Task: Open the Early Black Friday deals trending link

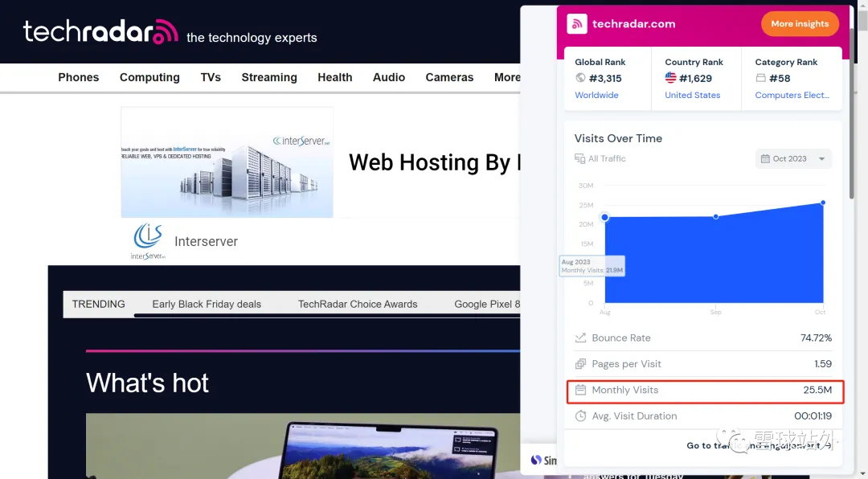Action: 207,304
